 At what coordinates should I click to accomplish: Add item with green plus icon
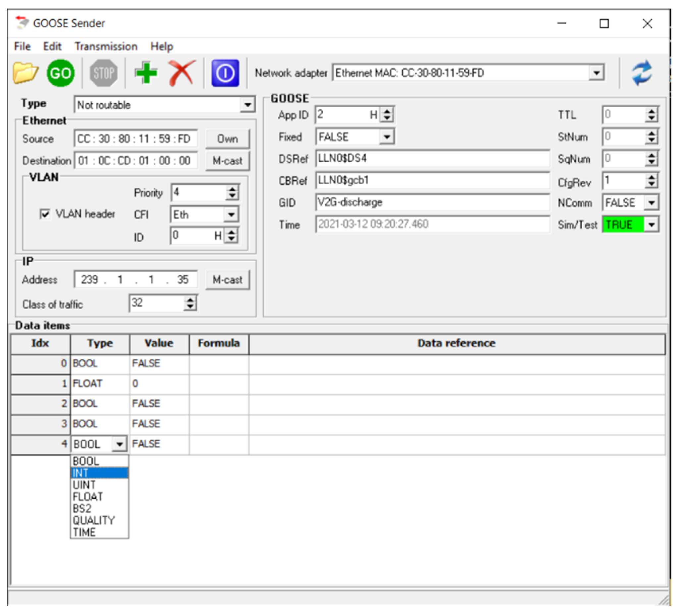click(x=146, y=73)
